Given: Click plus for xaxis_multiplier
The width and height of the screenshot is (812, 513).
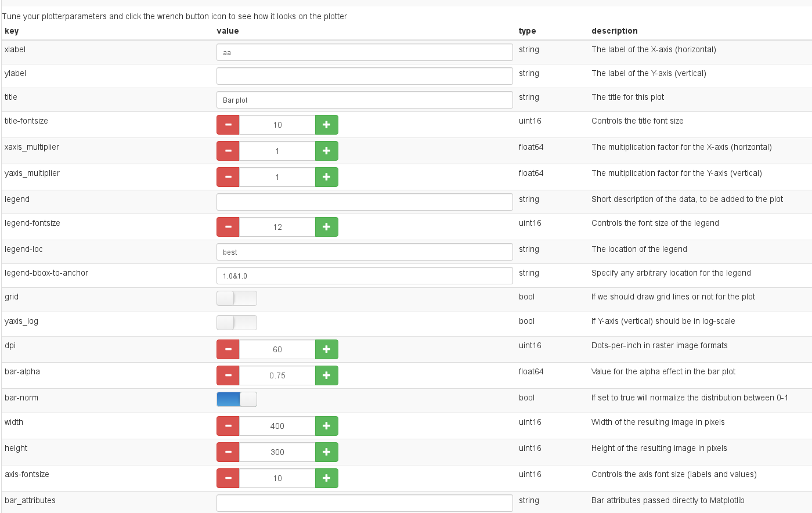Looking at the screenshot, I should 327,151.
